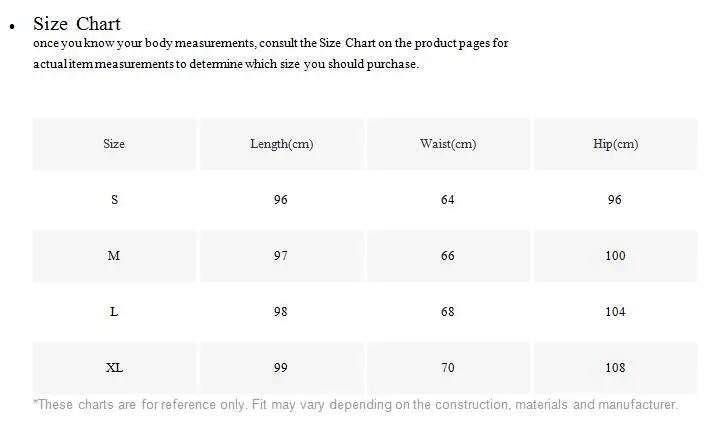Click the Length(cm) column header

[x=281, y=144]
